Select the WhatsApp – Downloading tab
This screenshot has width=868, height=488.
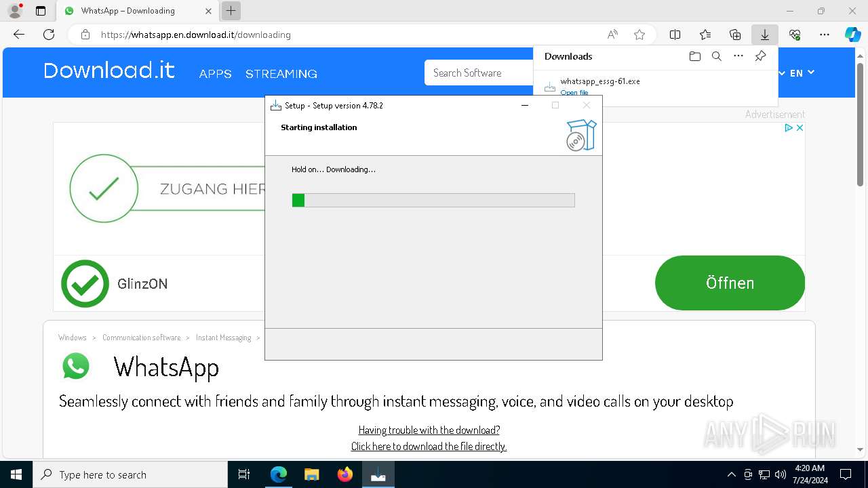coord(137,11)
